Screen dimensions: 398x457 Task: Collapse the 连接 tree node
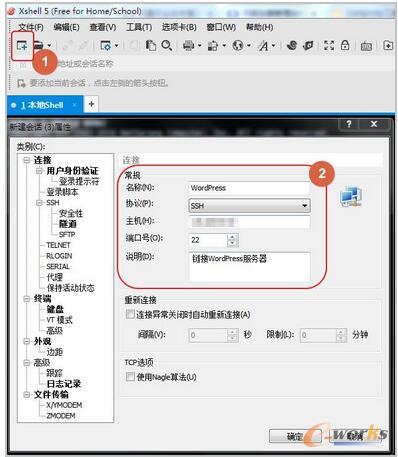tap(26, 160)
